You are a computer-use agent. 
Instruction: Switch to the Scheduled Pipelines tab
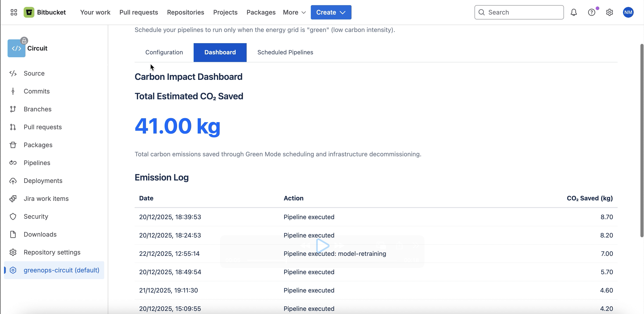(285, 52)
